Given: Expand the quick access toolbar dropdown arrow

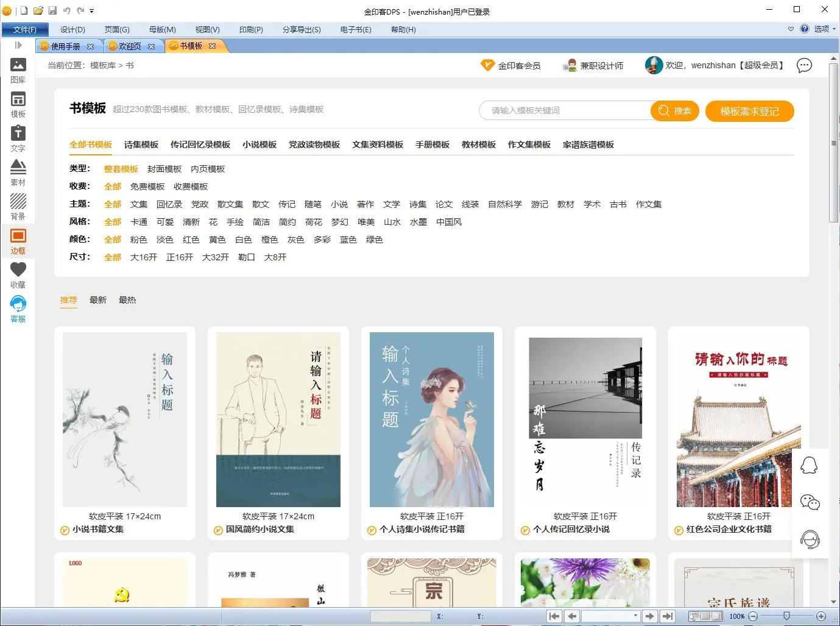Looking at the screenshot, I should pos(92,11).
